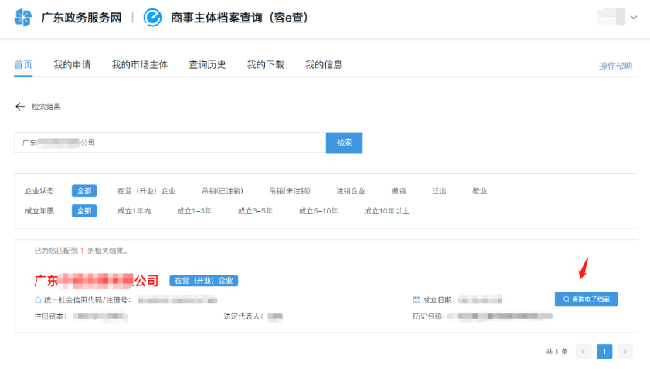Open the red 广东…公司 company result title

[x=97, y=281]
